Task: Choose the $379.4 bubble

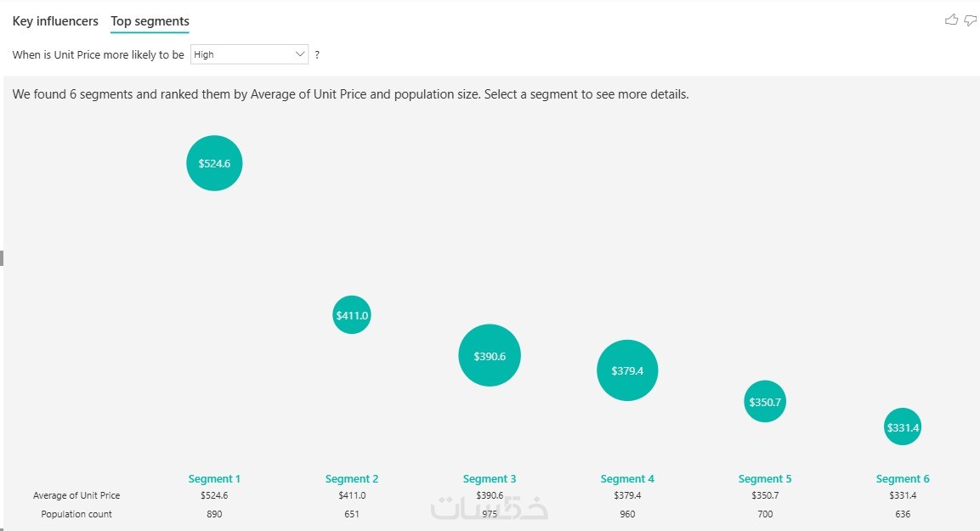Action: [x=627, y=370]
